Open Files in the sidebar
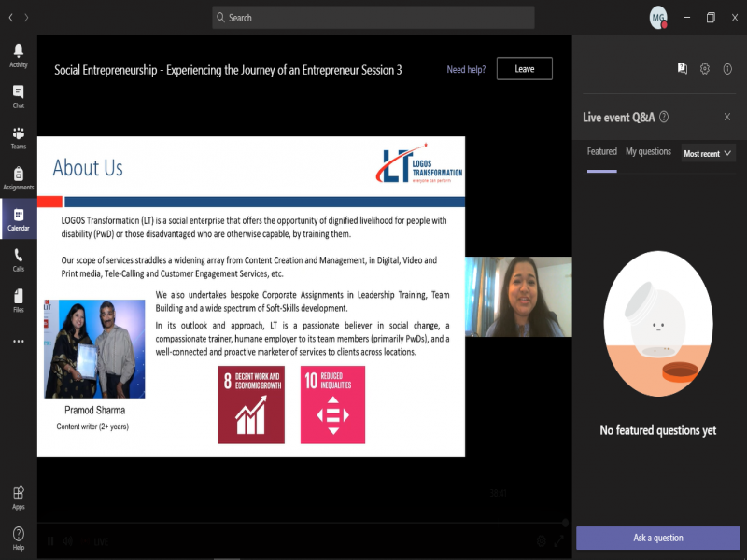The width and height of the screenshot is (747, 560). (x=18, y=301)
